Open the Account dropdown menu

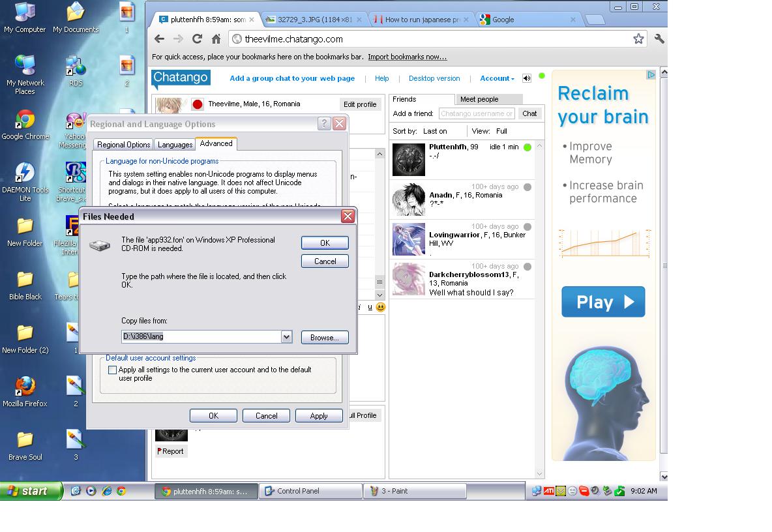click(497, 78)
